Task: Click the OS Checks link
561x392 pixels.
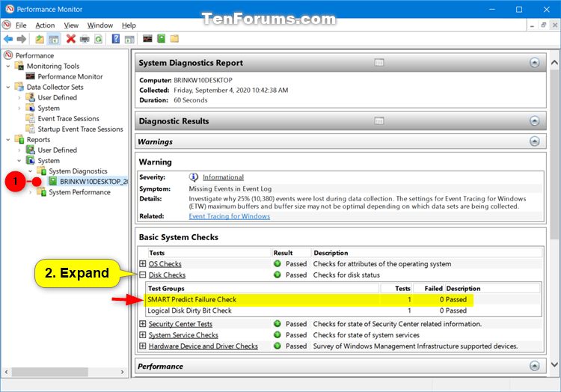Action: pyautogui.click(x=165, y=264)
